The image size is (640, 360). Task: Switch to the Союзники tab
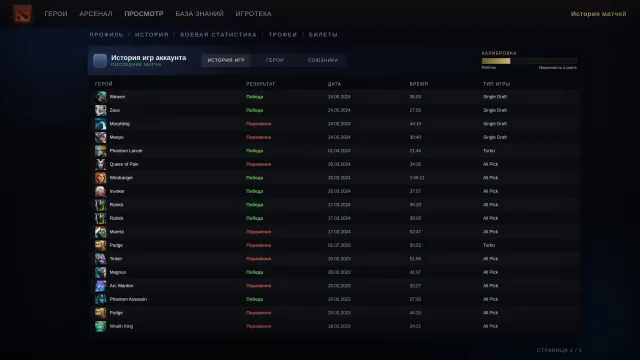[x=323, y=60]
